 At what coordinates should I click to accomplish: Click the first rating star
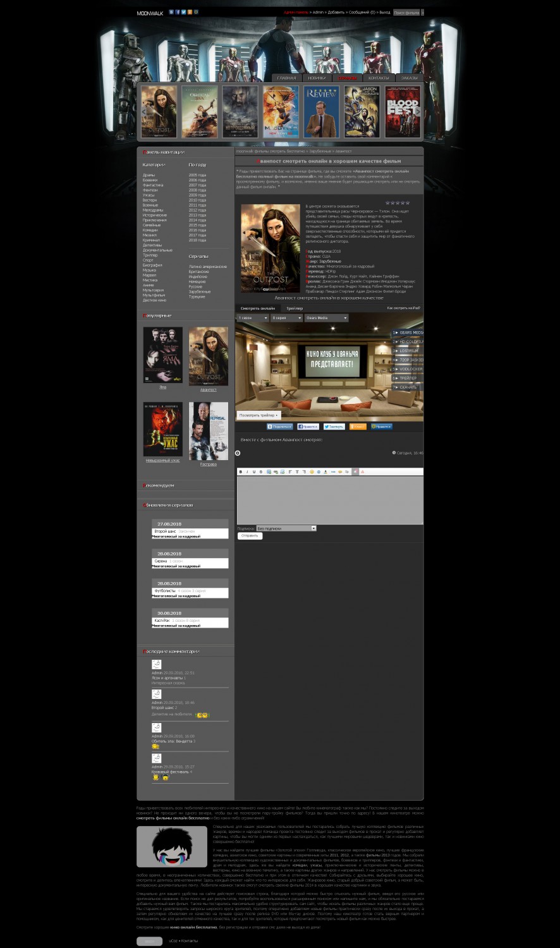387,203
